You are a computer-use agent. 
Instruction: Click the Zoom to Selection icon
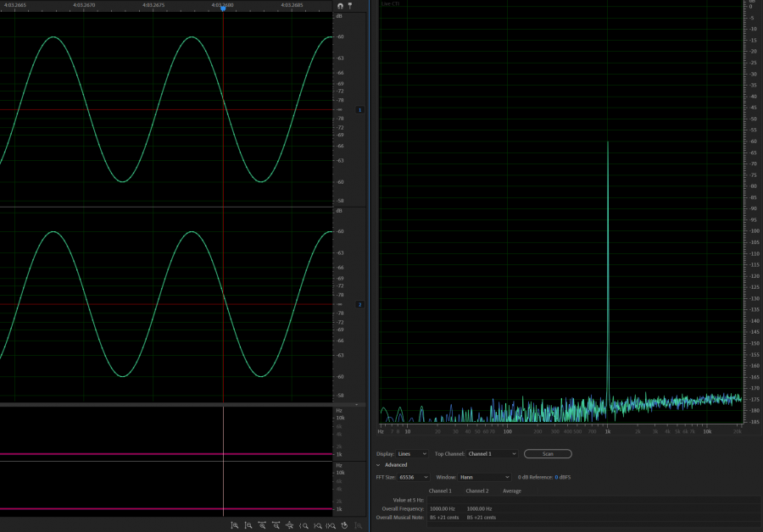pos(330,526)
